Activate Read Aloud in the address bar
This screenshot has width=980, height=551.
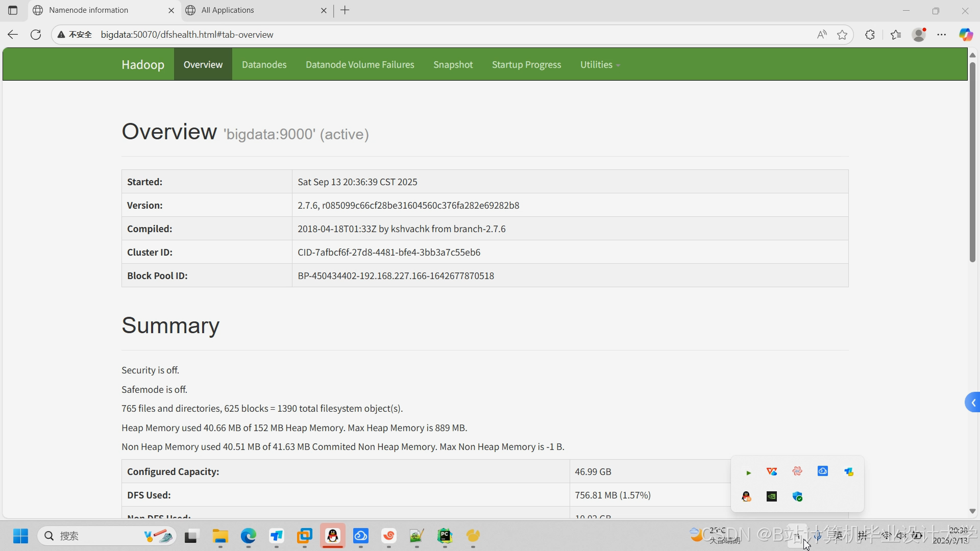tap(822, 34)
